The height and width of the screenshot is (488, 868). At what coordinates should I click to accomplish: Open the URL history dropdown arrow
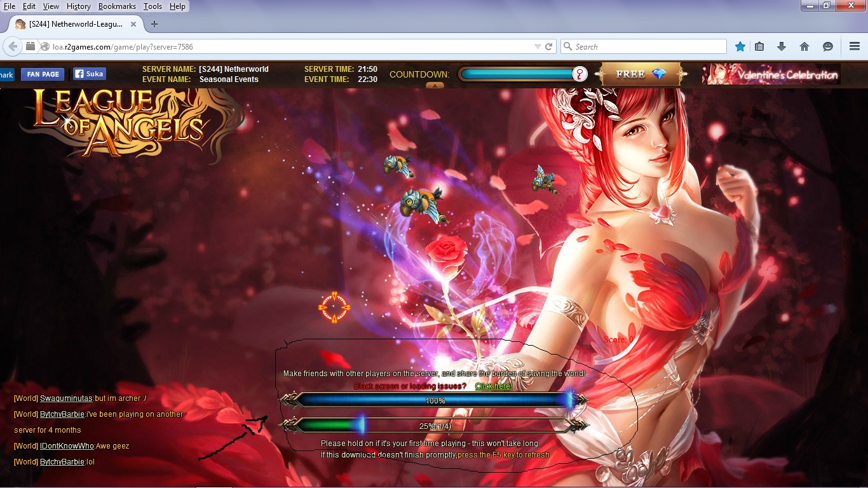(x=538, y=46)
